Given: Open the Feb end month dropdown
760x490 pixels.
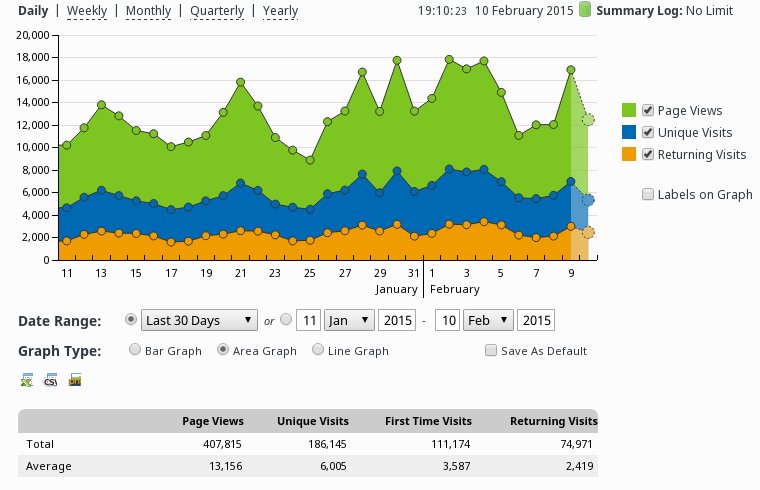Looking at the screenshot, I should click(x=489, y=320).
